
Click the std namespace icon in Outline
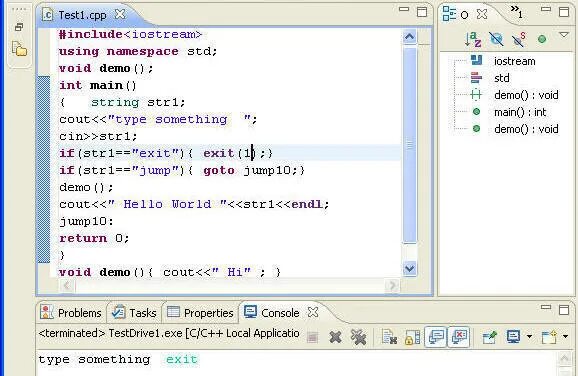tap(476, 77)
